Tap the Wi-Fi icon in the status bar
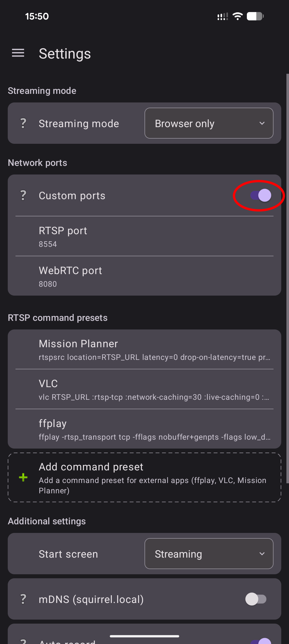289x644 pixels. pos(237,16)
